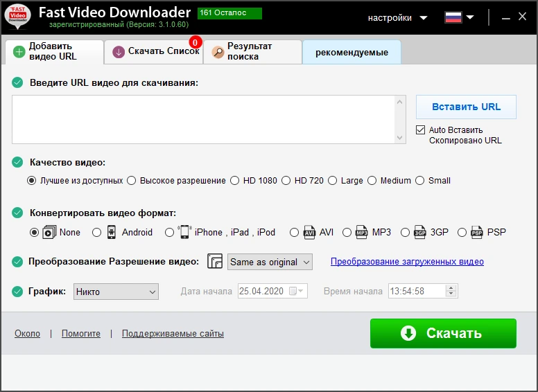Choose the HD 720 quality radio
538x392 pixels.
(286, 181)
